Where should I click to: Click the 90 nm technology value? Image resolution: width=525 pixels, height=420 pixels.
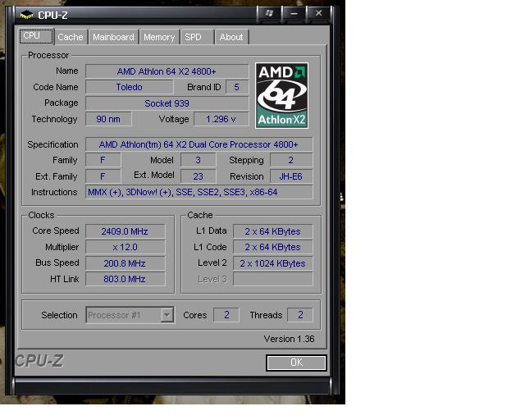click(108, 119)
